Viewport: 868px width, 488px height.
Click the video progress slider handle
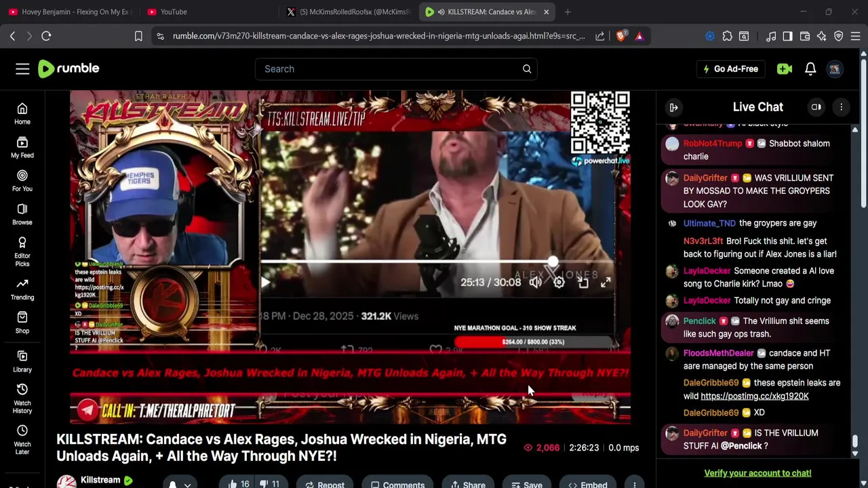(553, 262)
